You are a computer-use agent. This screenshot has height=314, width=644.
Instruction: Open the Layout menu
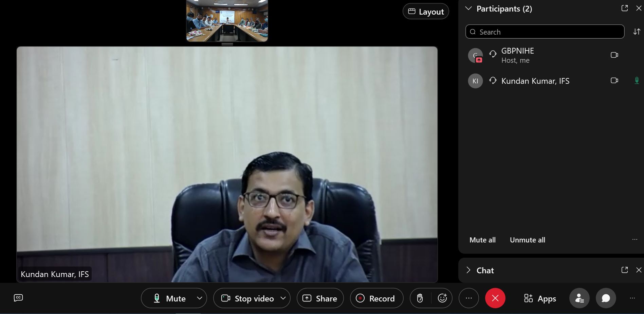[x=426, y=12]
